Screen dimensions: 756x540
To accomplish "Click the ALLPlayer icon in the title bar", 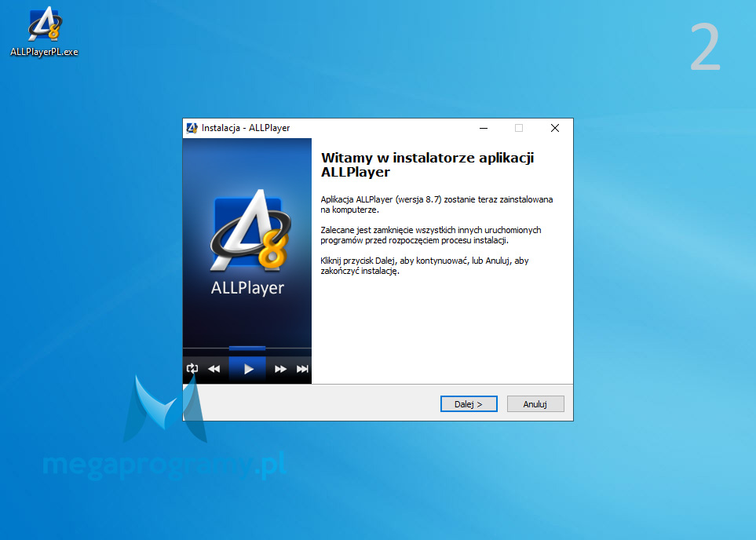I will [192, 128].
